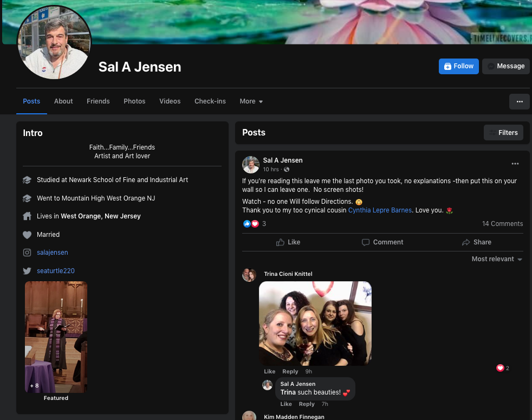This screenshot has height=420, width=532.
Task: Open the About tab
Action: 63,101
